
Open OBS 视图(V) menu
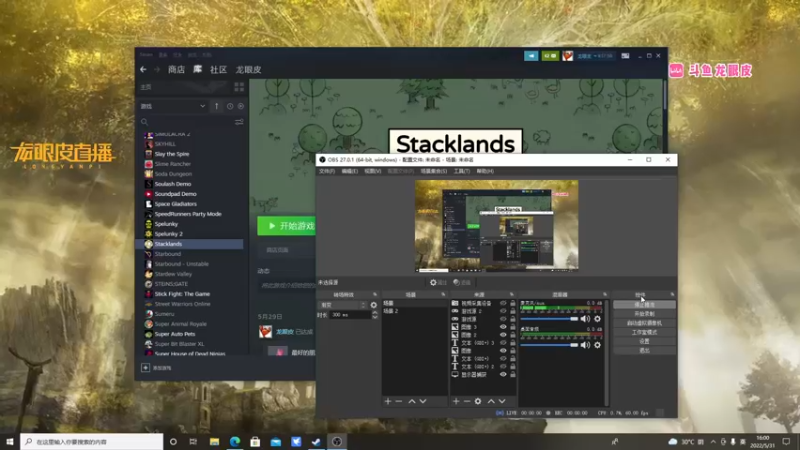[x=372, y=171]
